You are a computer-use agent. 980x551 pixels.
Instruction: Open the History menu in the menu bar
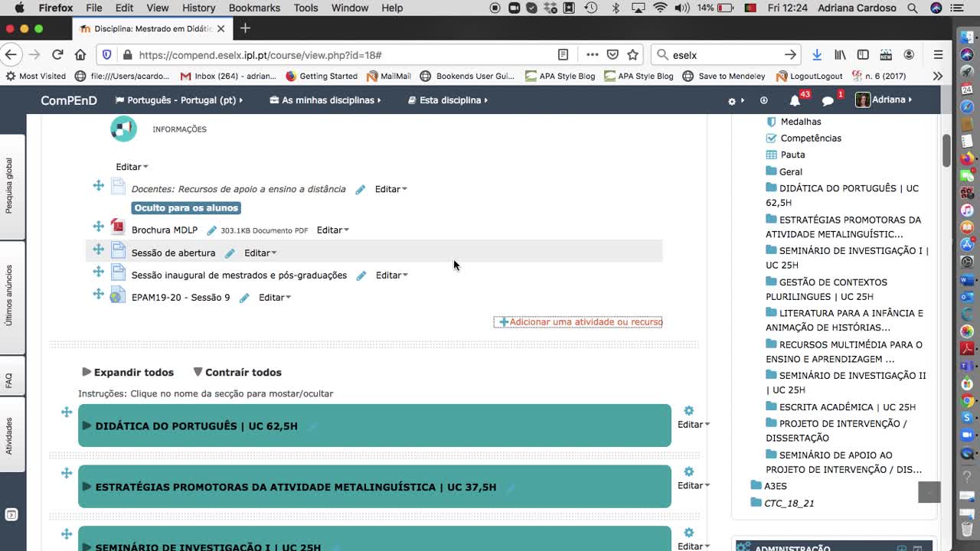click(x=198, y=8)
